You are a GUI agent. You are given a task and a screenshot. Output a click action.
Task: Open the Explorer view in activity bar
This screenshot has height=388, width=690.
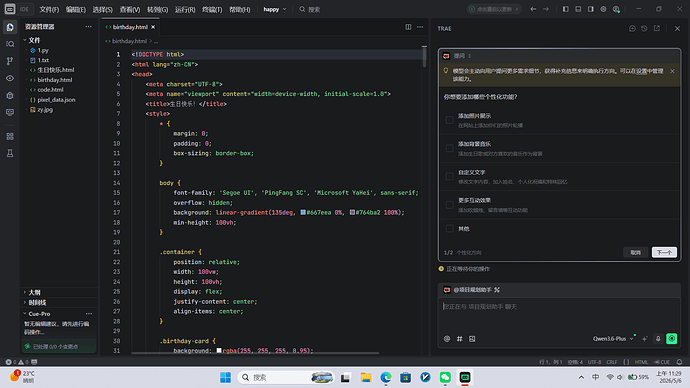tap(10, 27)
